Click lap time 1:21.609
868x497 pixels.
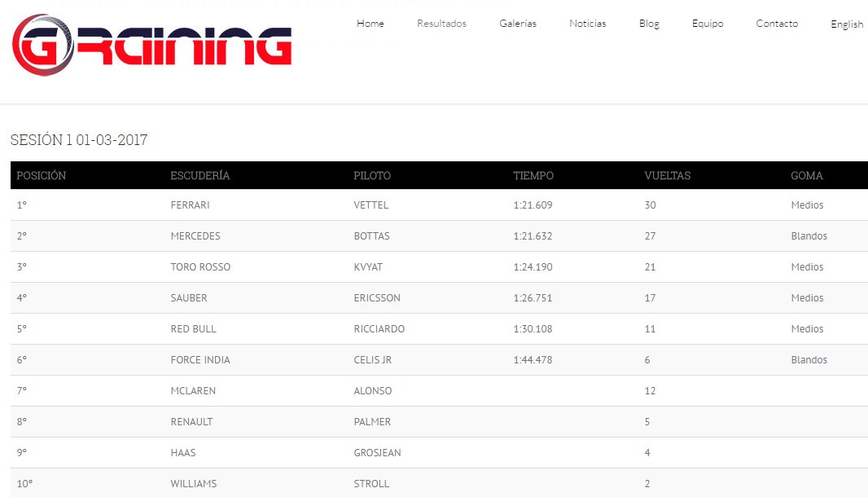[x=533, y=205]
